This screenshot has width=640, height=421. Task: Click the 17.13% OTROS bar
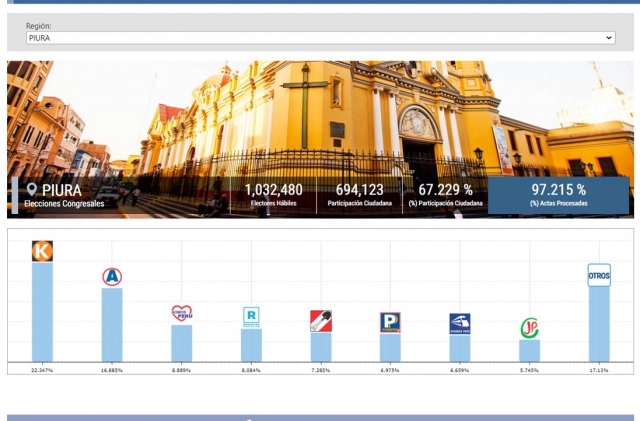[x=598, y=324]
